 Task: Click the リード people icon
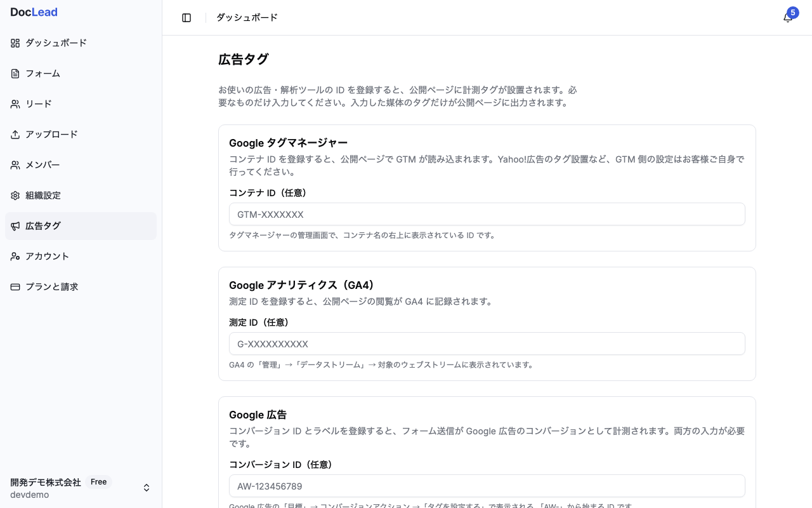pos(15,104)
